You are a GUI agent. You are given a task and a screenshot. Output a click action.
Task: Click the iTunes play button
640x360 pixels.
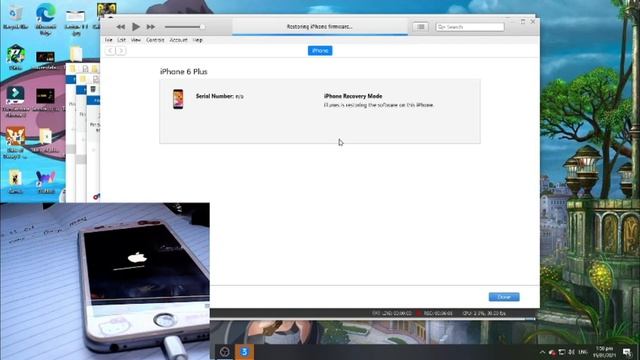[136, 27]
